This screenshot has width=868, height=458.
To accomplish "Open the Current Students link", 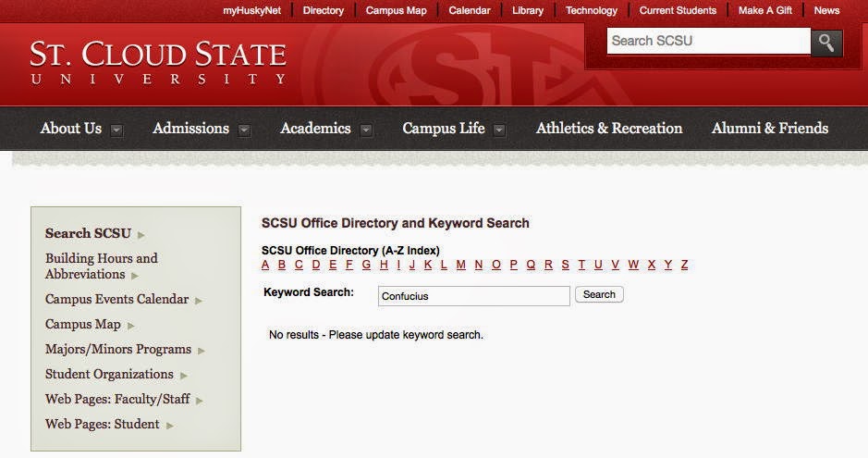I will pyautogui.click(x=678, y=10).
